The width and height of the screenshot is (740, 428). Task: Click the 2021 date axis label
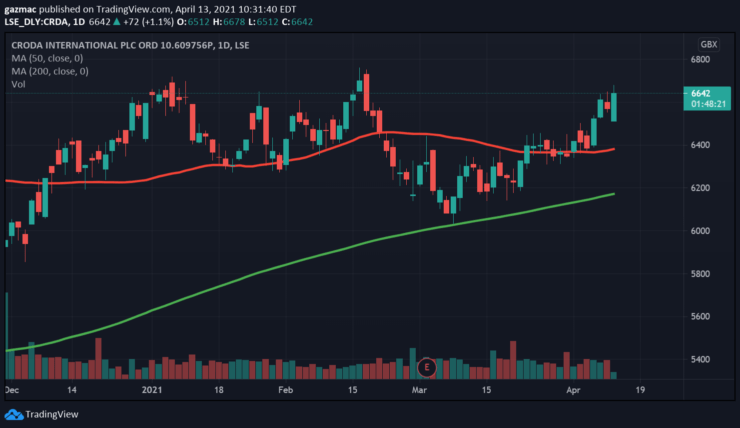coord(152,390)
